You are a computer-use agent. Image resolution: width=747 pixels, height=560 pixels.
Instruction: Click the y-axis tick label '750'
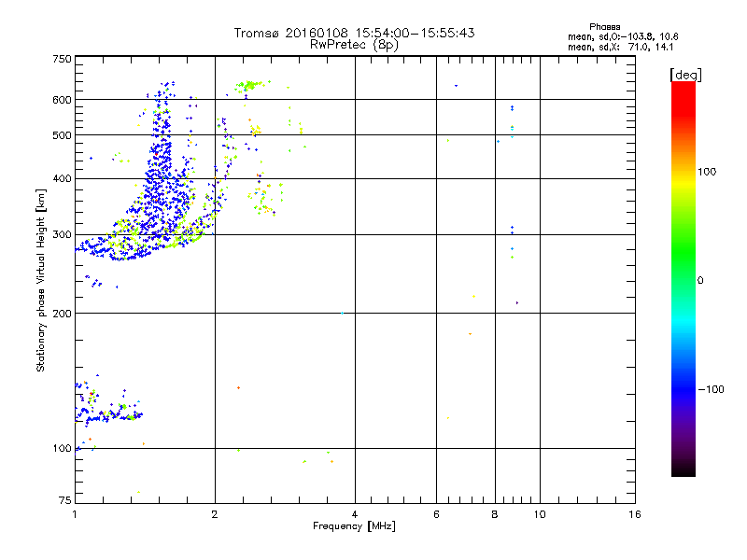pos(62,59)
